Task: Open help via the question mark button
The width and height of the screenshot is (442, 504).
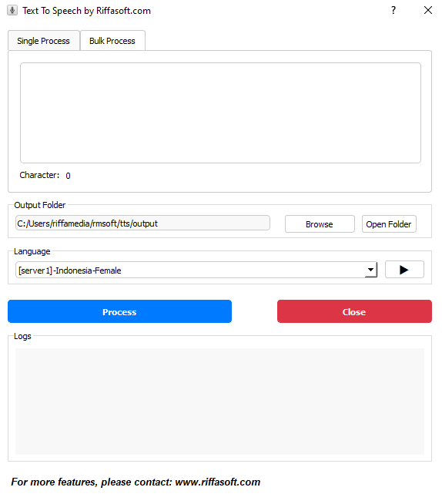Action: [393, 10]
